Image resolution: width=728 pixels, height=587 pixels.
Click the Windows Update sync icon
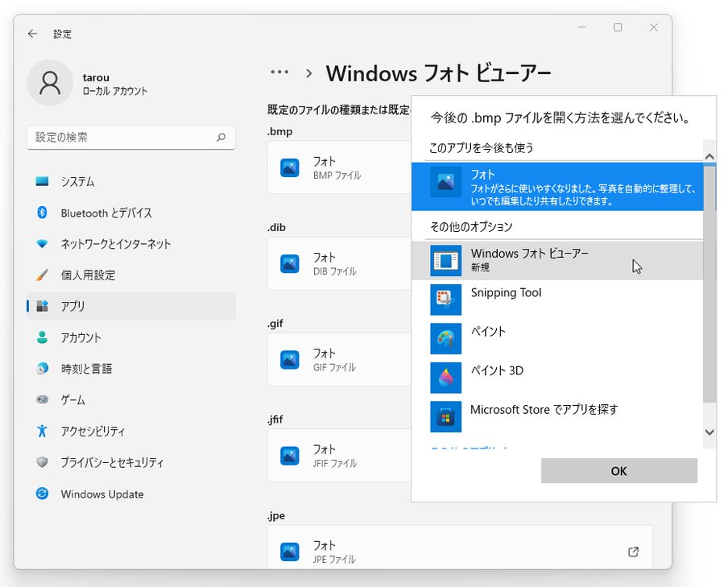[42, 493]
